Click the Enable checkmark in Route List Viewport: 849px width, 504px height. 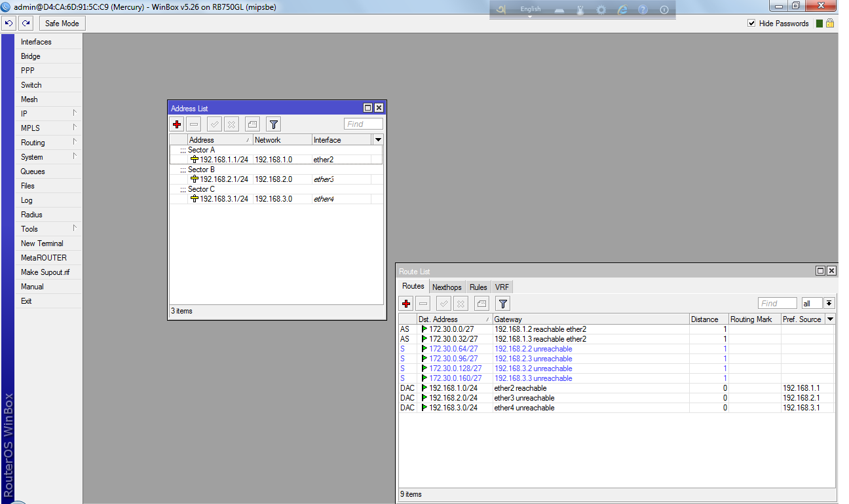pos(443,304)
